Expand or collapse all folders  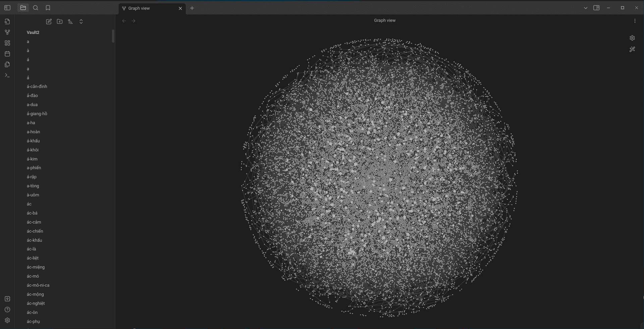click(81, 21)
